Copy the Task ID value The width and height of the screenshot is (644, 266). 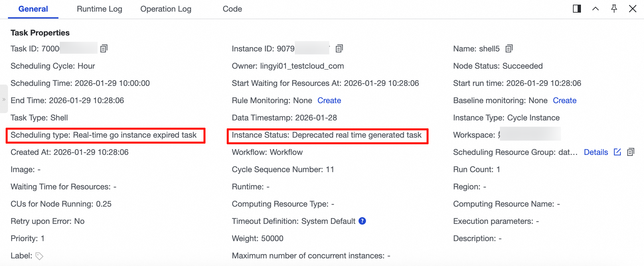click(x=104, y=49)
